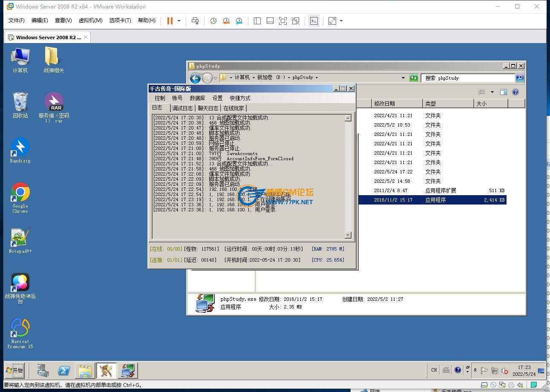Viewport: 550px width, 392px height.
Task: Open the snapshot manager
Action: (239, 21)
